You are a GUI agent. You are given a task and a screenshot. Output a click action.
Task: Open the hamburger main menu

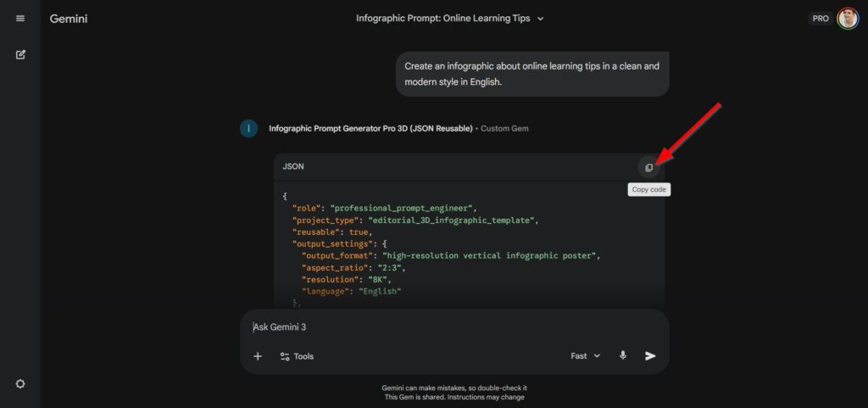point(20,19)
